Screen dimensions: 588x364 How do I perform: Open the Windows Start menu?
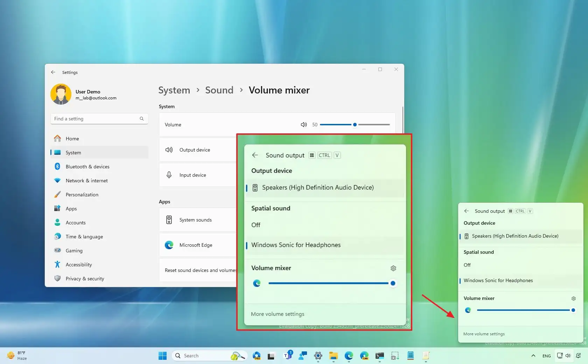[163, 356]
